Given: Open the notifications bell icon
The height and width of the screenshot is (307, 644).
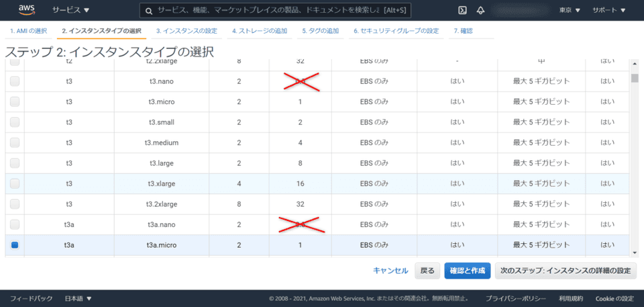Looking at the screenshot, I should pos(480,11).
